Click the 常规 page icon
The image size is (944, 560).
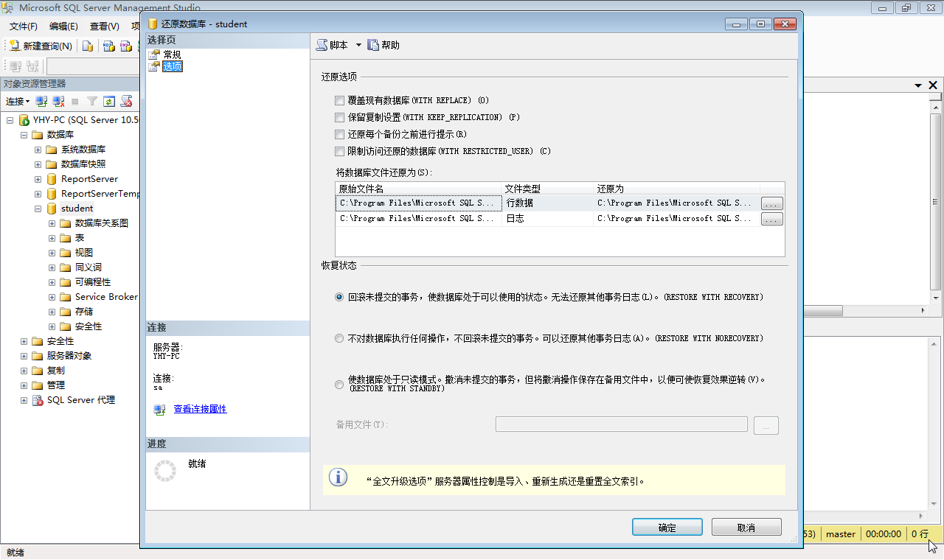click(154, 55)
